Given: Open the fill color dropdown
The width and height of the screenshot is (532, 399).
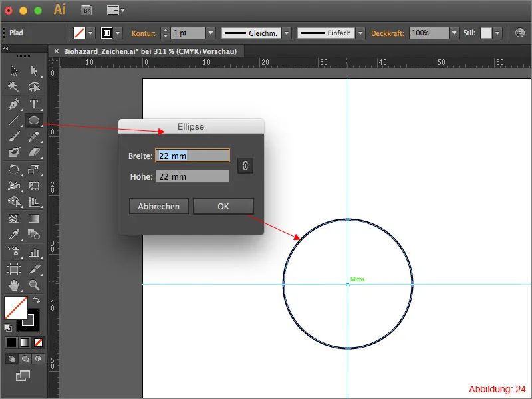Looking at the screenshot, I should pos(90,33).
